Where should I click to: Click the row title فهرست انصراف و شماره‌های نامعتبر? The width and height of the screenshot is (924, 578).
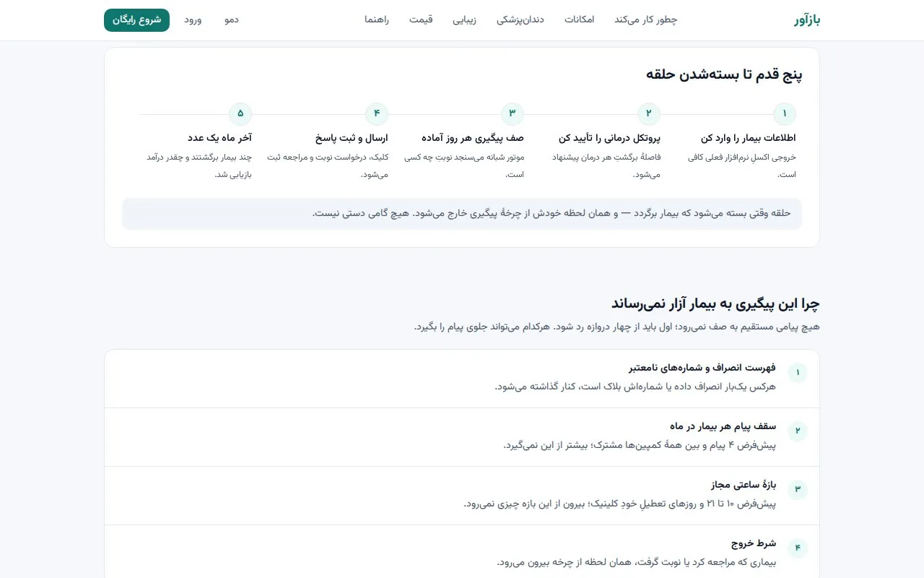[702, 368]
